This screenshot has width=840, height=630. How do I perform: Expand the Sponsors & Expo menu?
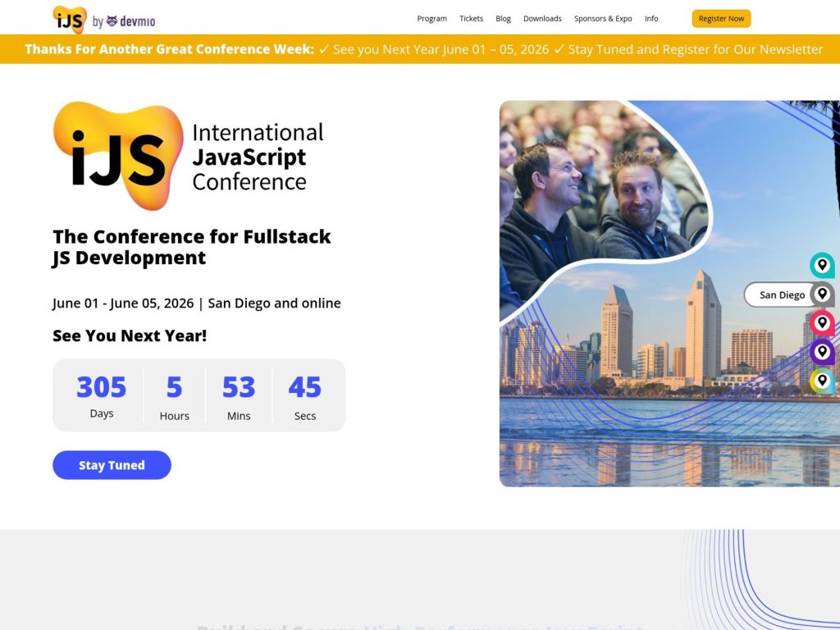click(x=603, y=18)
